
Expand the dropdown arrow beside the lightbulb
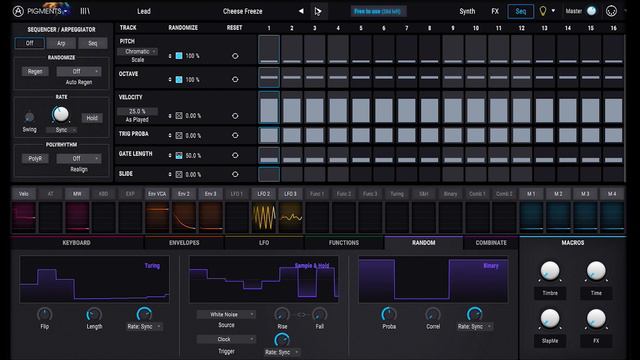(553, 11)
